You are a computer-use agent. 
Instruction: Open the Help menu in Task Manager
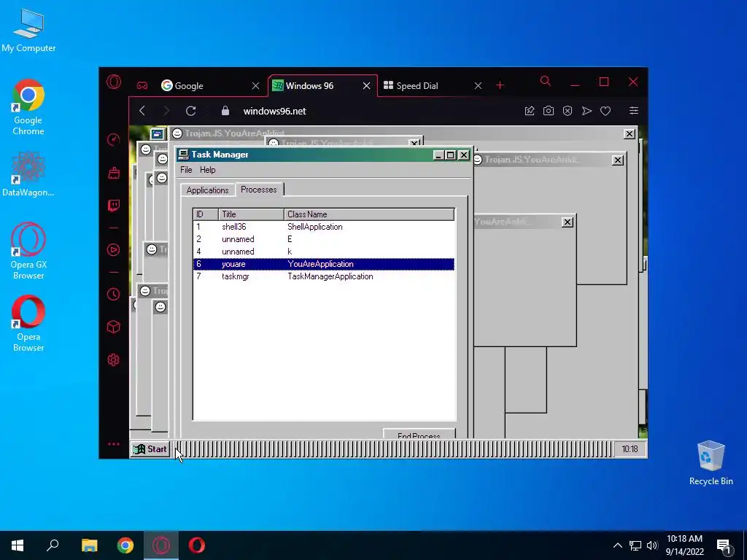(x=207, y=170)
